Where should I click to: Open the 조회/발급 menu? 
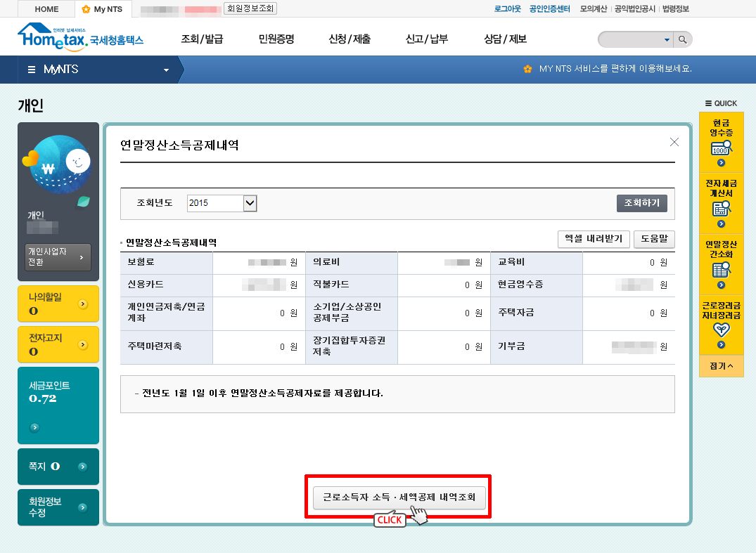click(x=202, y=39)
